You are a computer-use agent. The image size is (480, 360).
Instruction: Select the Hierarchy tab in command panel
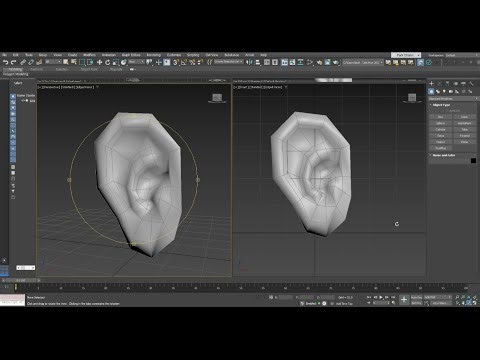[447, 83]
